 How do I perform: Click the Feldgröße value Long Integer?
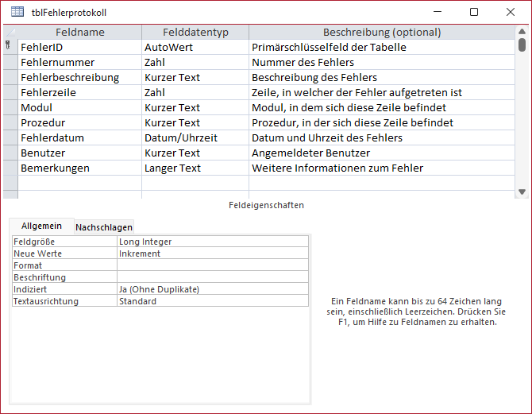click(212, 242)
